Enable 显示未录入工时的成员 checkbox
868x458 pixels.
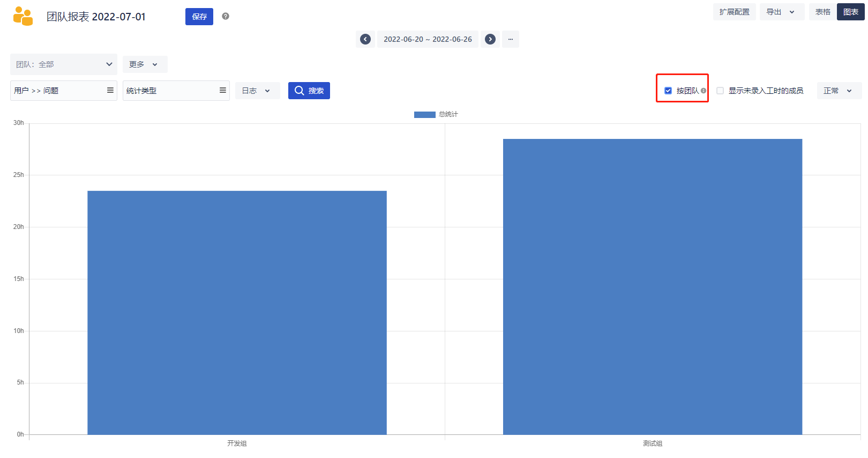(720, 91)
